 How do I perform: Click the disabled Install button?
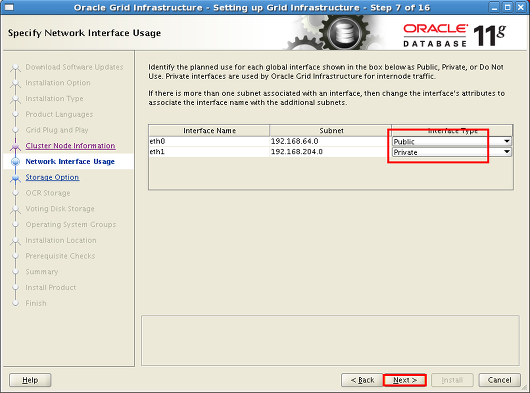click(452, 380)
